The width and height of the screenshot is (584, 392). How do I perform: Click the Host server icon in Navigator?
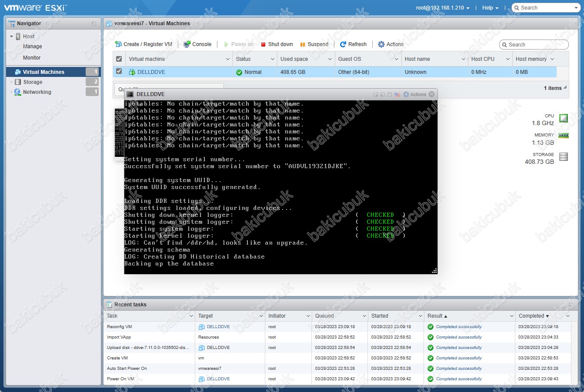18,37
